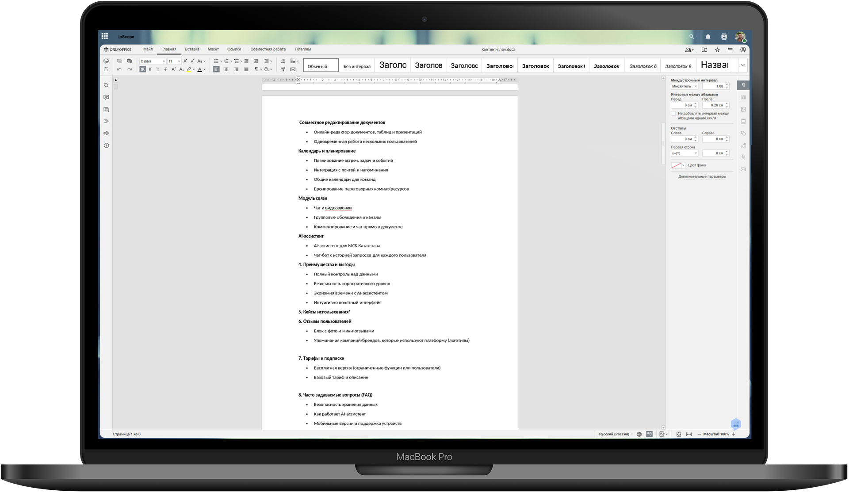Image resolution: width=849 pixels, height=504 pixels.
Task: Click the Subscript formatting icon
Action: pos(181,69)
